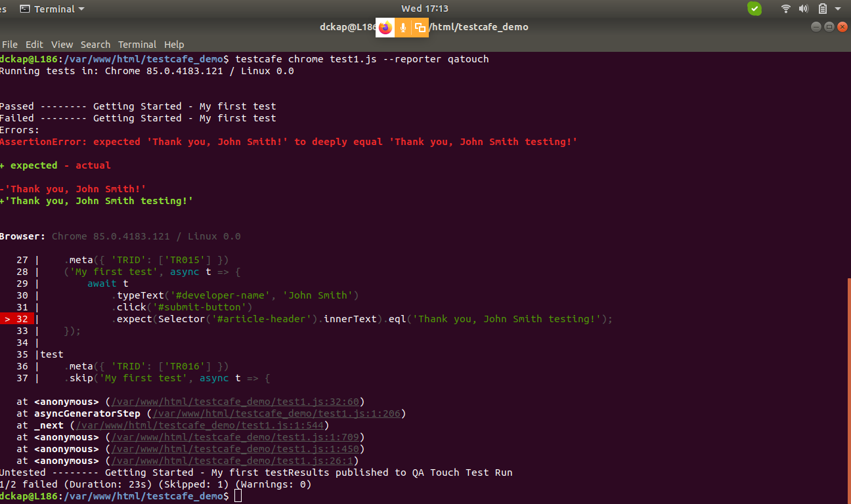
Task: Click the microphone icon in the sharing indicator
Action: [403, 28]
